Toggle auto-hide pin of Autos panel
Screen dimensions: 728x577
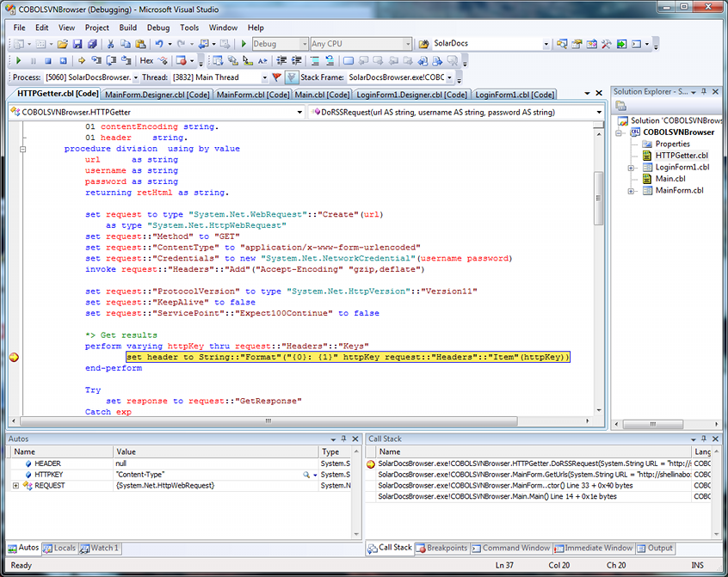tap(343, 439)
